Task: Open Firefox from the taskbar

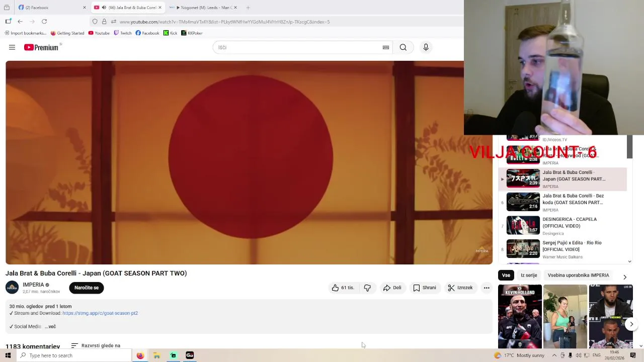Action: [x=140, y=355]
